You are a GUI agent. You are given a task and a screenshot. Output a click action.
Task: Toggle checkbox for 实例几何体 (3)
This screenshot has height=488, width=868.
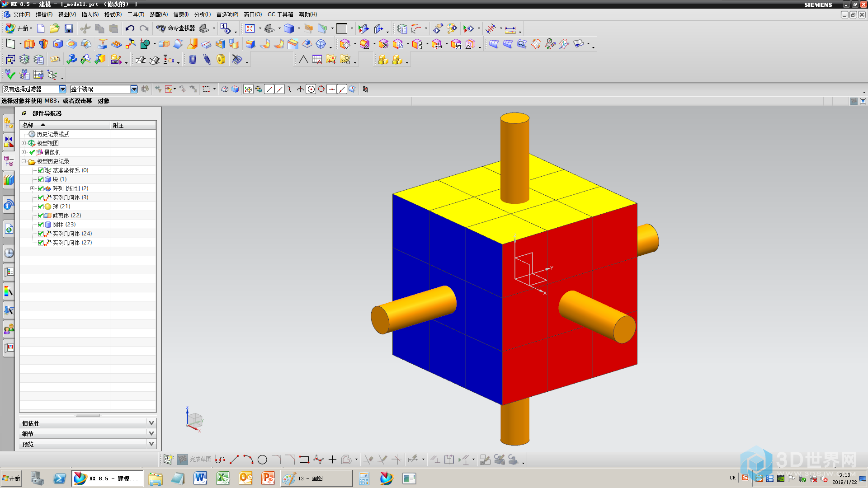coord(41,197)
